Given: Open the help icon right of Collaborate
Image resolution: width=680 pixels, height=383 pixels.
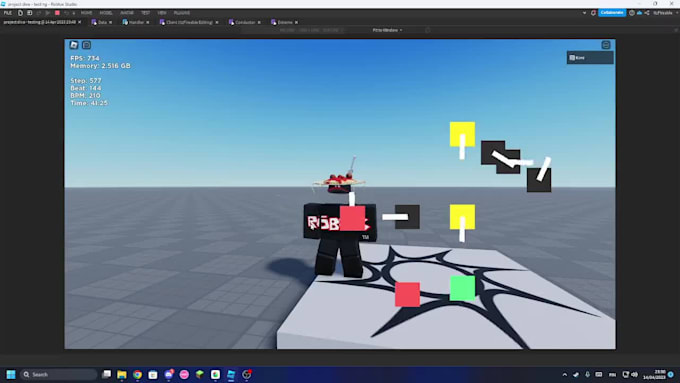Looking at the screenshot, I should coord(632,13).
